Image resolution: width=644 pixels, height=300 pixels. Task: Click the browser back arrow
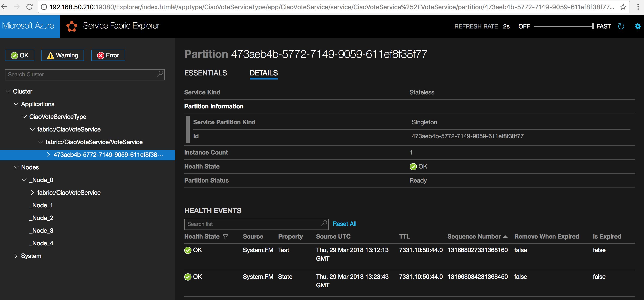click(x=4, y=7)
